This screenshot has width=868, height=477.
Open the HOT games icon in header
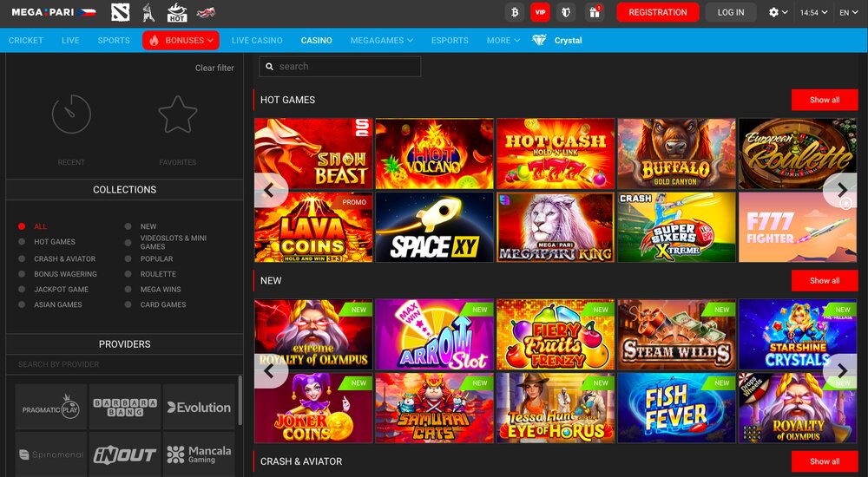point(176,12)
